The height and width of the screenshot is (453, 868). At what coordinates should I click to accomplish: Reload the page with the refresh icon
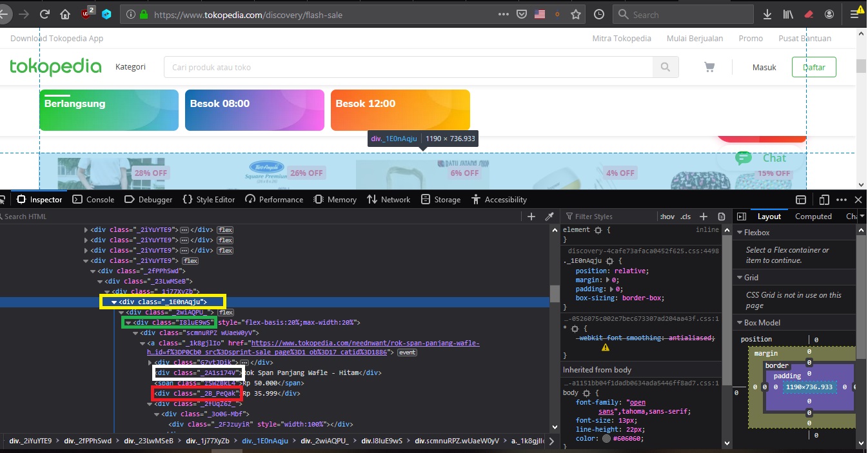[x=44, y=14]
